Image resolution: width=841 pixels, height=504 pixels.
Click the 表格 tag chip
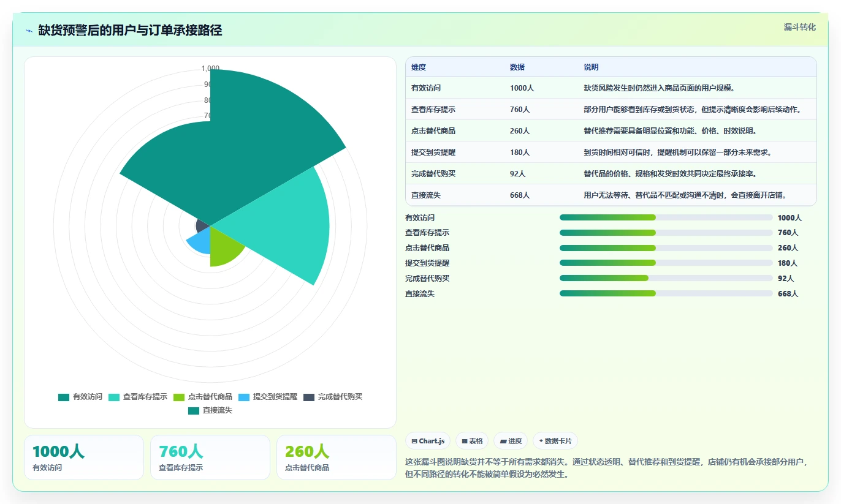click(472, 441)
